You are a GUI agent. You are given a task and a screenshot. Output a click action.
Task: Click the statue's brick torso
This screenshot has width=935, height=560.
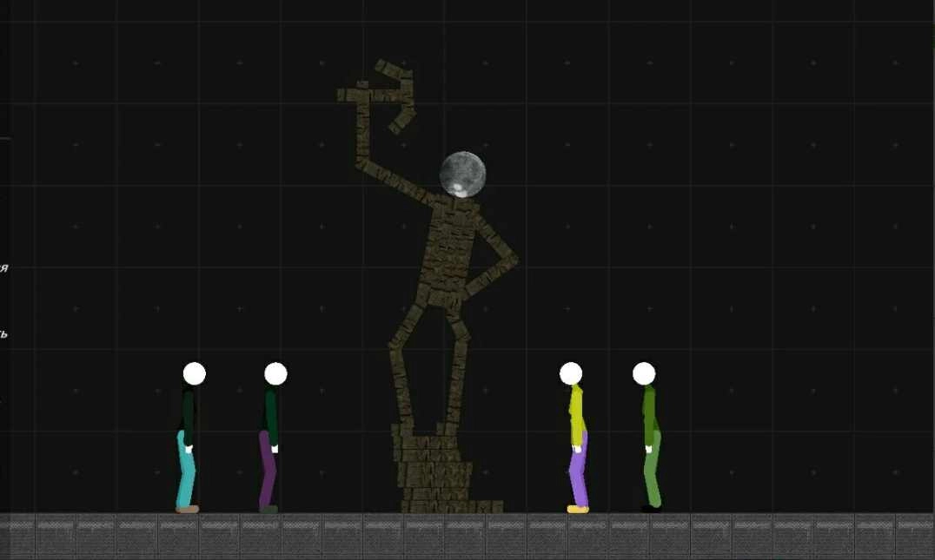(449, 252)
